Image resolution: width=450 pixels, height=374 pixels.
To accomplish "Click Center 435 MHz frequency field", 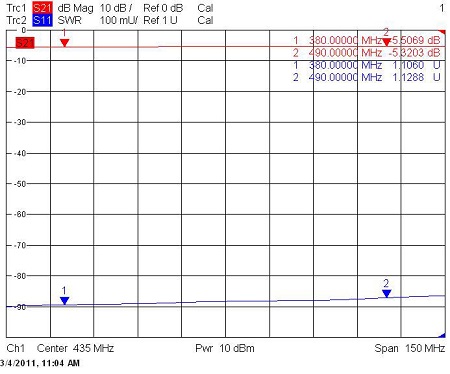I will (75, 348).
